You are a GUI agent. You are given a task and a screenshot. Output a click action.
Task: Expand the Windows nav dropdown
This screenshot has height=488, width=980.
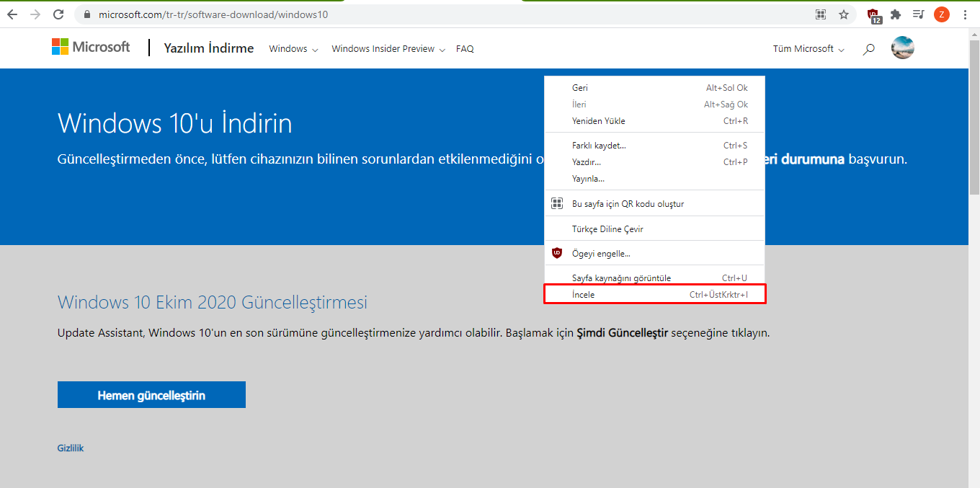click(x=293, y=49)
